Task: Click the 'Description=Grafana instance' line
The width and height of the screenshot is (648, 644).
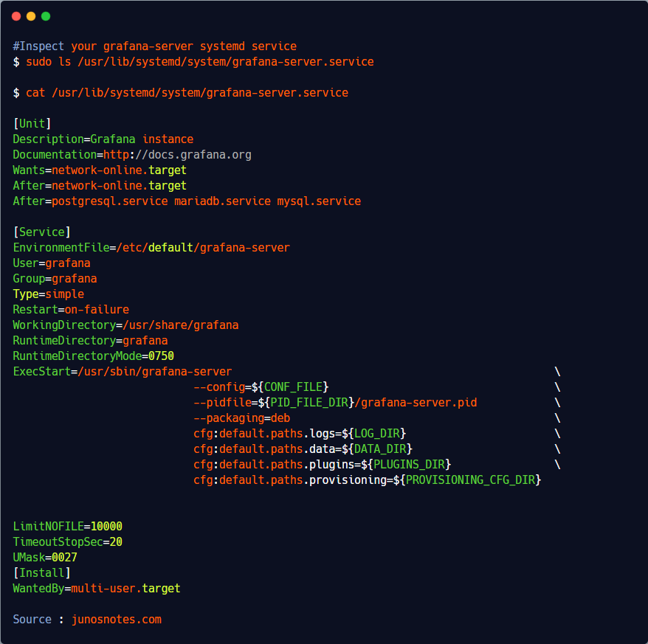Action: [x=103, y=139]
